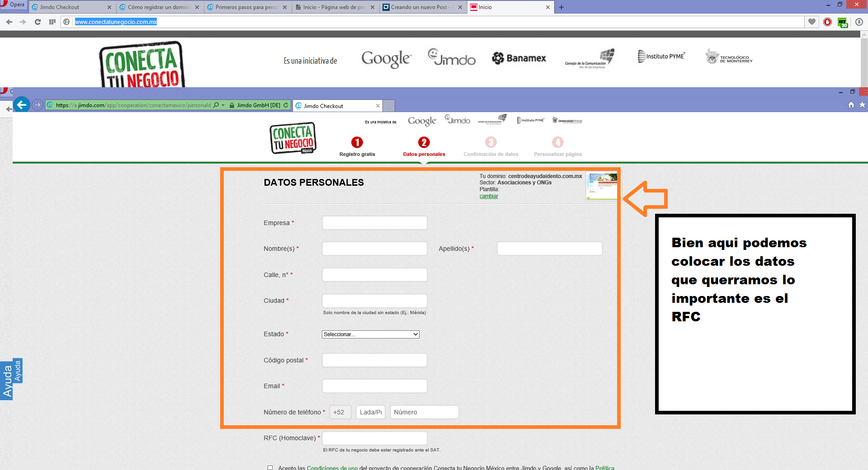Click the Opera forward arrow
The width and height of the screenshot is (868, 470).
[x=23, y=22]
